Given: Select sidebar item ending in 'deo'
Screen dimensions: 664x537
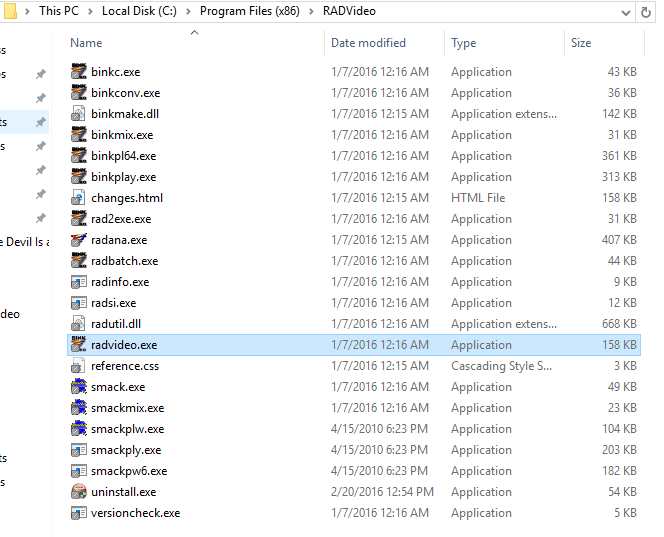Looking at the screenshot, I should (x=10, y=314).
